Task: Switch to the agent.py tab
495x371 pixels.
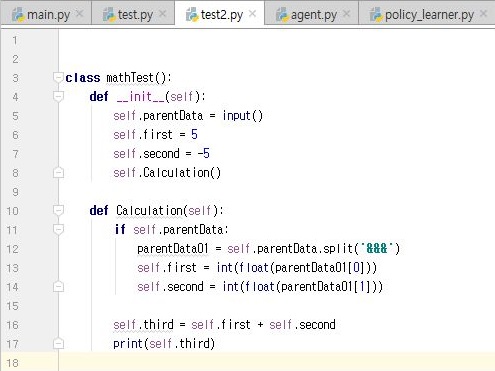Action: pyautogui.click(x=311, y=14)
